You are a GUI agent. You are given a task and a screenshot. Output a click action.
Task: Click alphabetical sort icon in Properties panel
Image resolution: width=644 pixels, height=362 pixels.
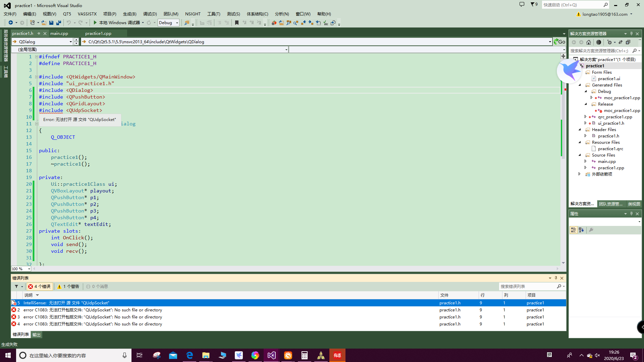(581, 230)
